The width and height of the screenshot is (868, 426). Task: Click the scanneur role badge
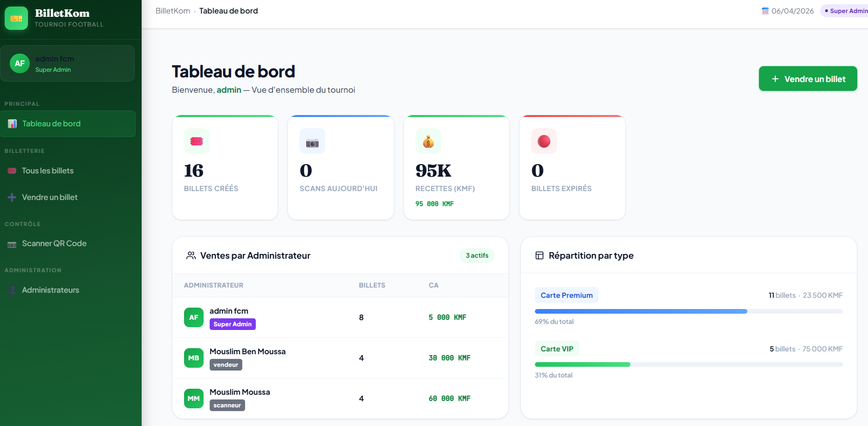coord(227,405)
